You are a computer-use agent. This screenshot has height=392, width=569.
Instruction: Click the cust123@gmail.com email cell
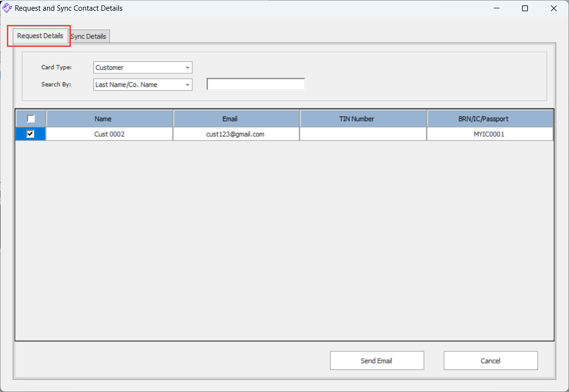click(x=235, y=134)
